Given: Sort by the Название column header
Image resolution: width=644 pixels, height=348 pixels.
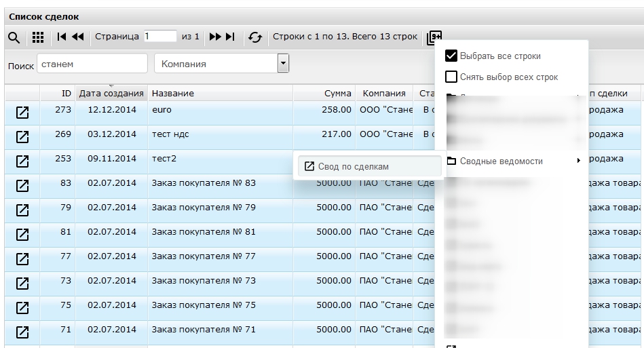Looking at the screenshot, I should (x=172, y=94).
